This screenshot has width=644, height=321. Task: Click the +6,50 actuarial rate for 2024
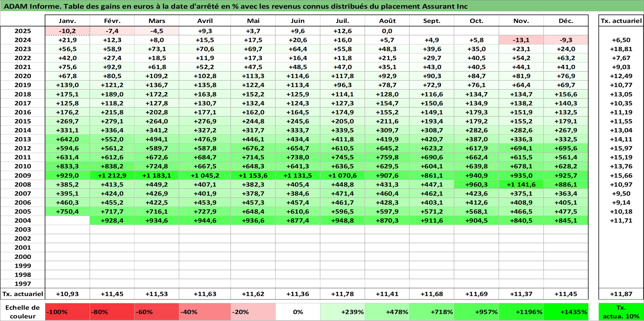pyautogui.click(x=621, y=40)
